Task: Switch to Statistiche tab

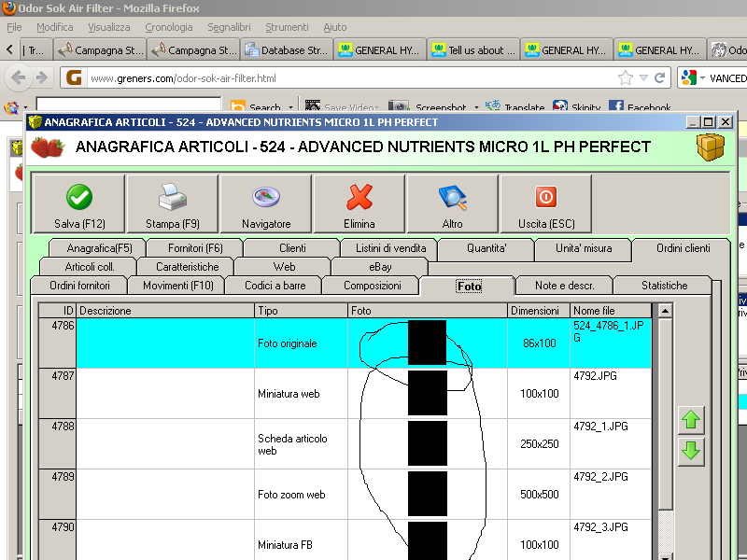Action: (x=664, y=286)
